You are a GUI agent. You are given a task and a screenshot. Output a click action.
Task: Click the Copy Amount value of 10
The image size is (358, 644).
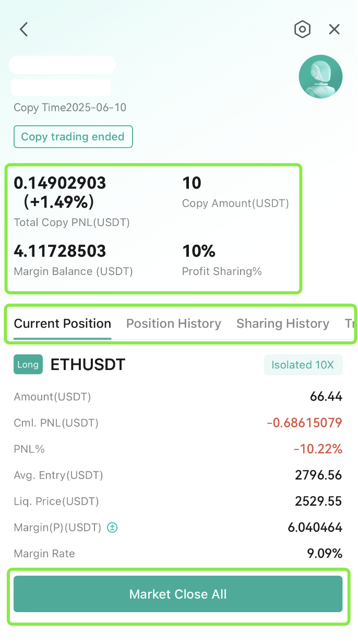pyautogui.click(x=192, y=183)
